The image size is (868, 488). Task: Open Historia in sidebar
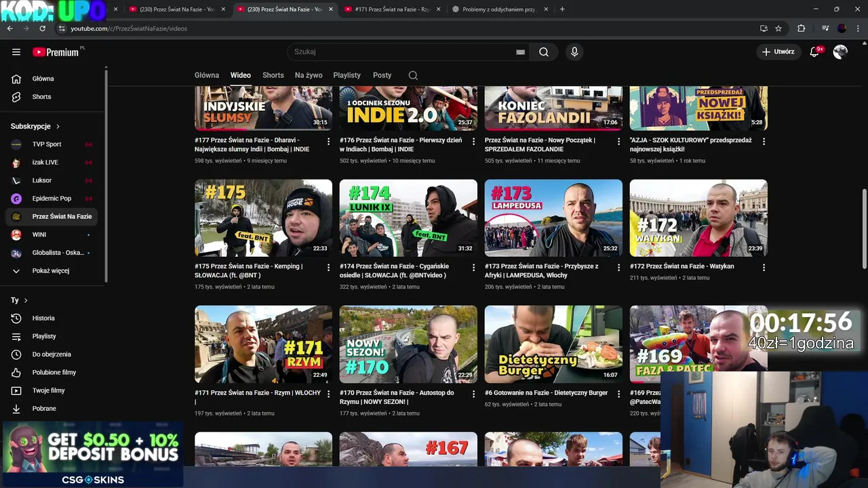pyautogui.click(x=53, y=318)
